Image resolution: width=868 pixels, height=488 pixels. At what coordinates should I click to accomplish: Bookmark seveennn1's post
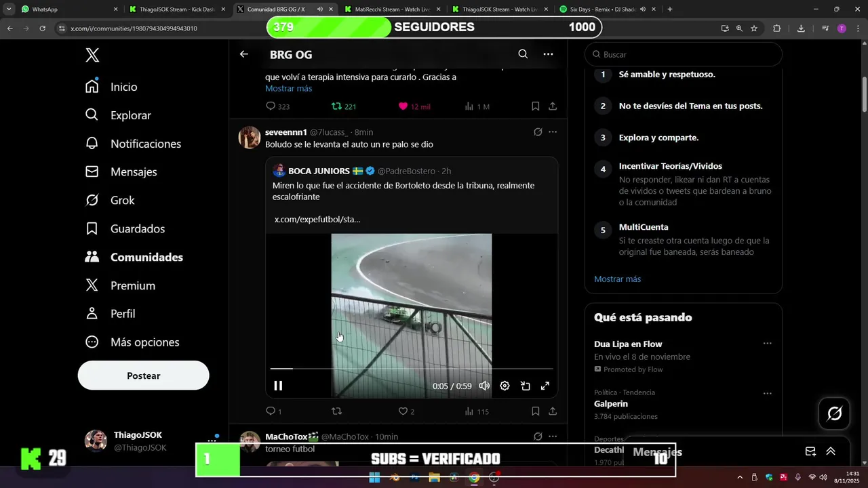(535, 411)
